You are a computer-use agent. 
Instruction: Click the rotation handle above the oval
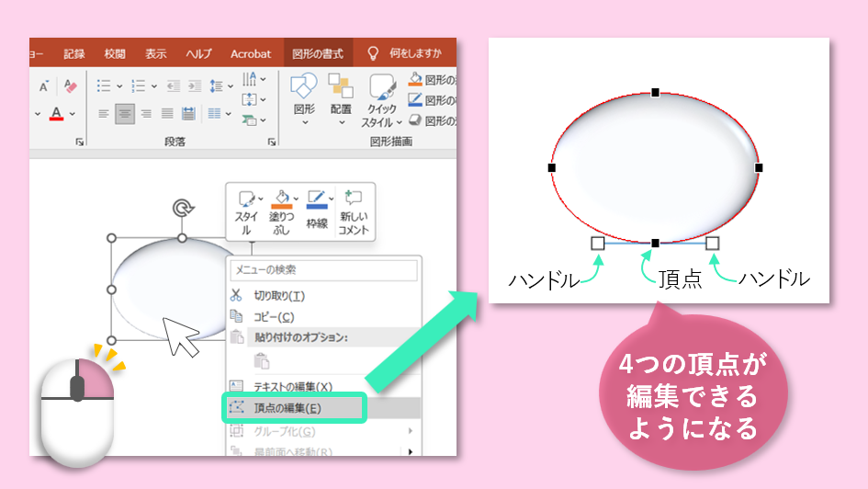[x=182, y=208]
